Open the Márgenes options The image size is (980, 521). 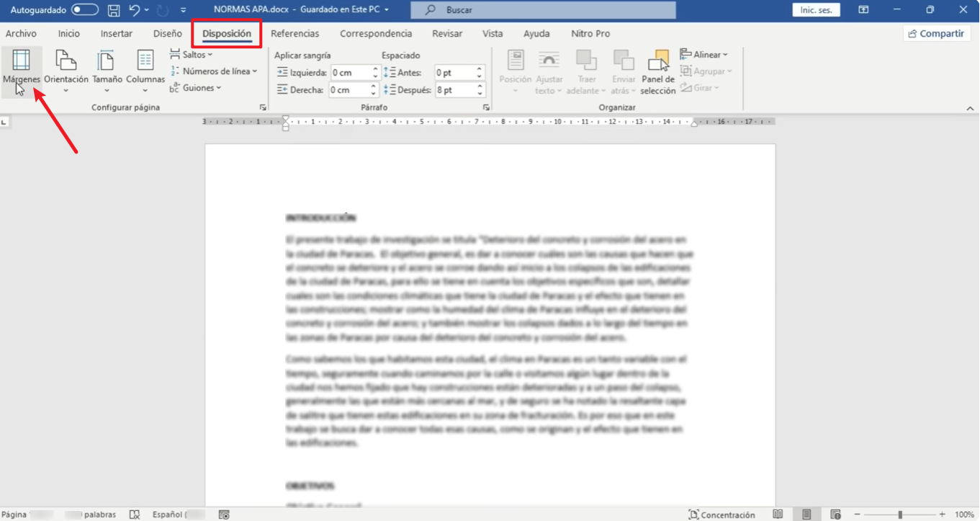point(21,70)
